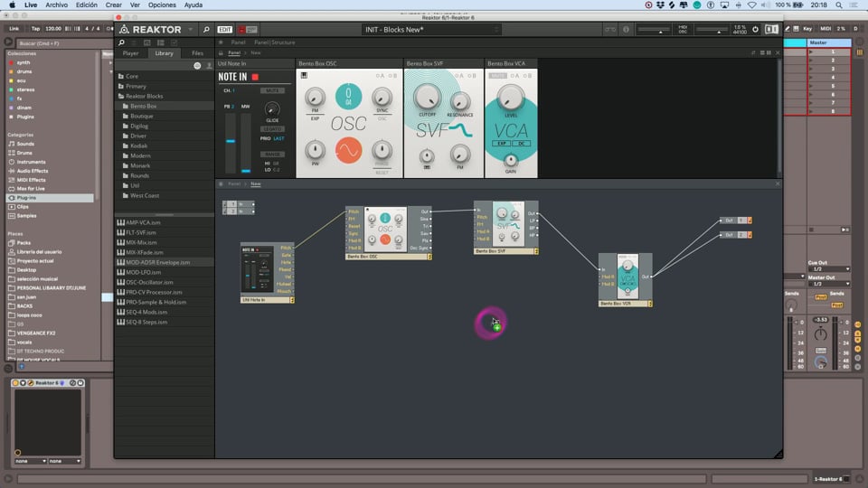Toggle the Reaktor audio engine power icon
868x488 pixels.
[x=755, y=29]
